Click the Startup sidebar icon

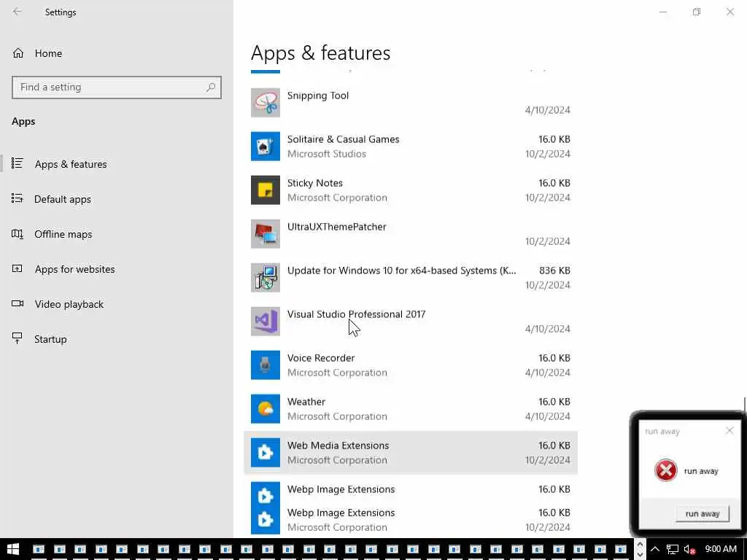(x=18, y=338)
